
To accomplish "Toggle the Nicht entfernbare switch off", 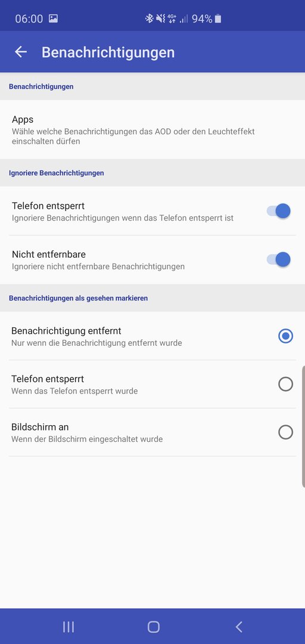I will click(x=279, y=259).
